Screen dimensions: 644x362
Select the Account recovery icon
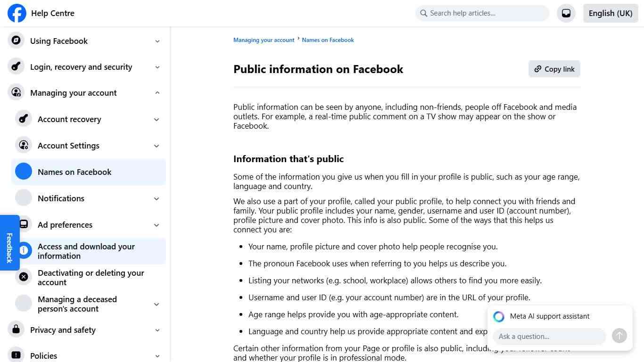coord(23,119)
